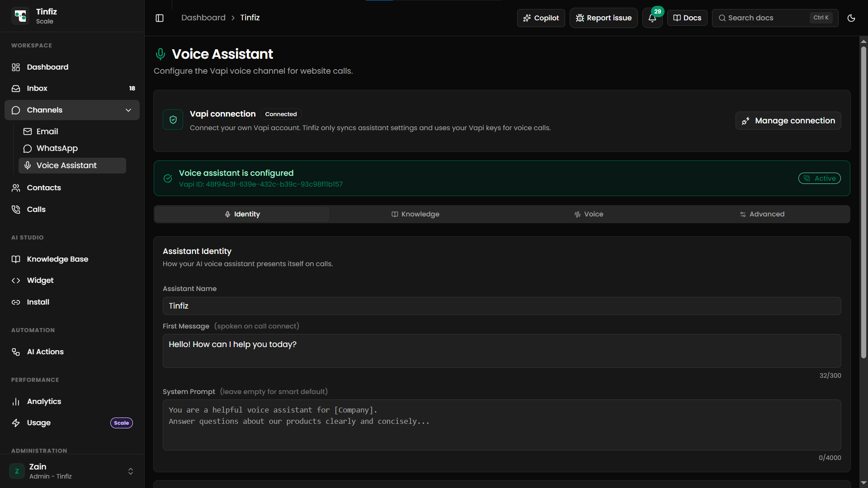Screen dimensions: 868x488
Task: Click the Tinfiz breadcrumb
Action: (x=250, y=18)
